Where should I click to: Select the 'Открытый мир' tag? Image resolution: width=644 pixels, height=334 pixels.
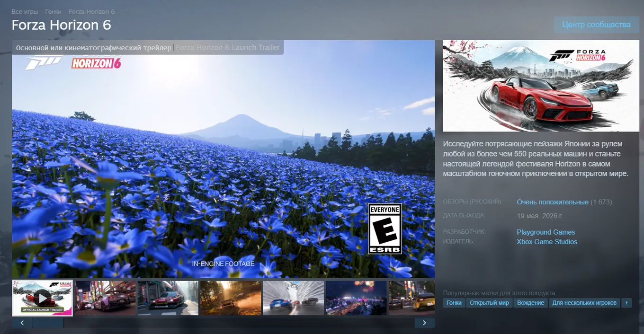489,303
